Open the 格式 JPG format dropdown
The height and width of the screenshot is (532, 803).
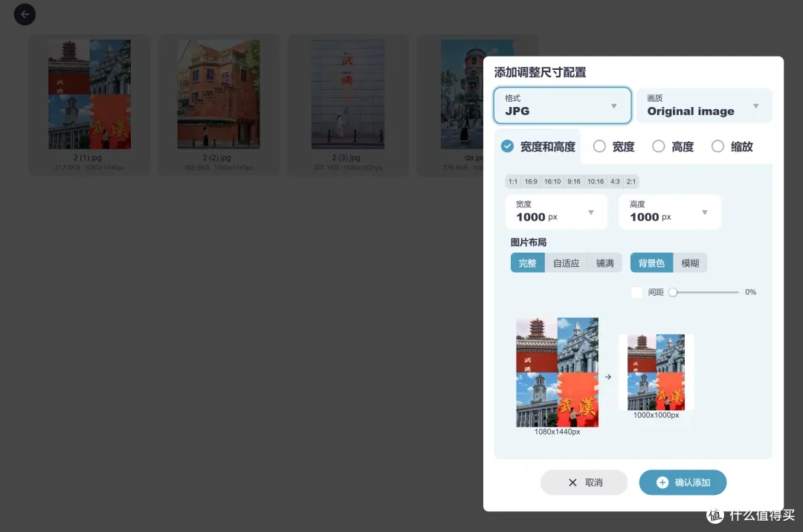click(562, 106)
